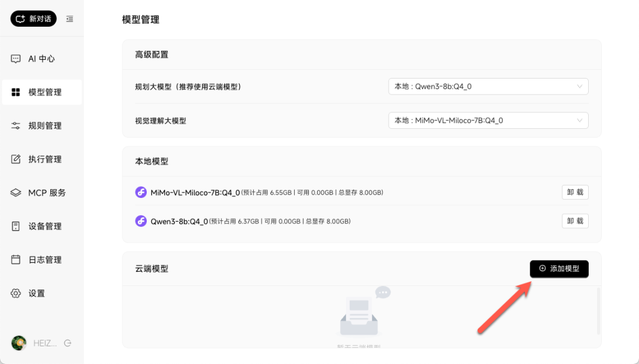Click the Qwen3-8b model icon

[141, 222]
